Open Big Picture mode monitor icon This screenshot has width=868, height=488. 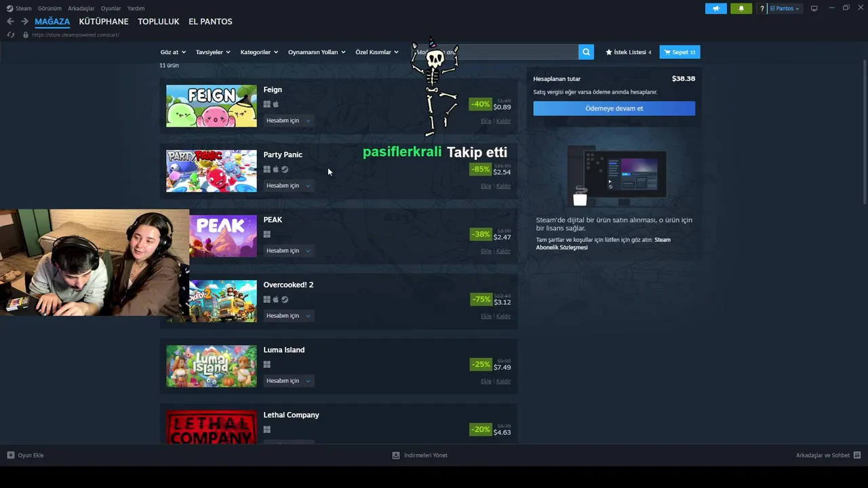814,8
